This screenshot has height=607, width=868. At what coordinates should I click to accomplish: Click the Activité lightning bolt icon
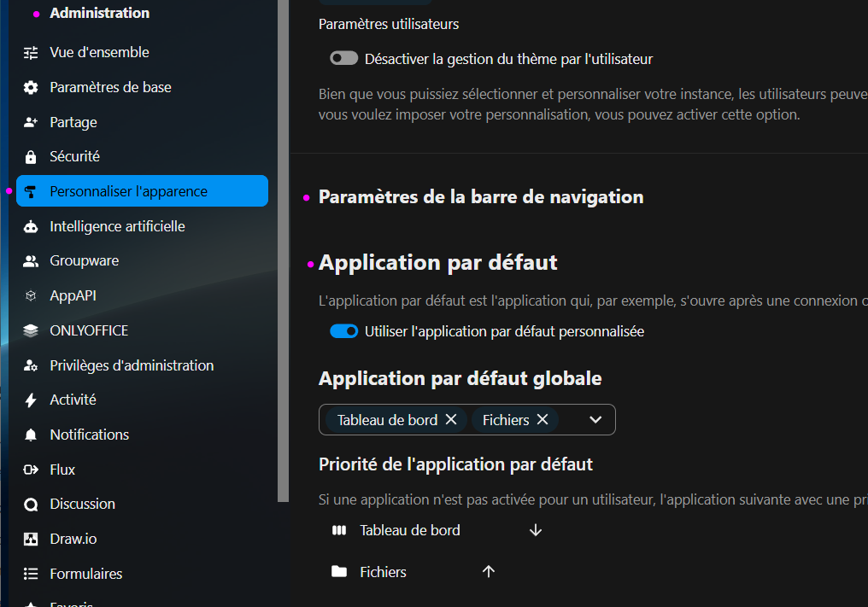tap(31, 400)
